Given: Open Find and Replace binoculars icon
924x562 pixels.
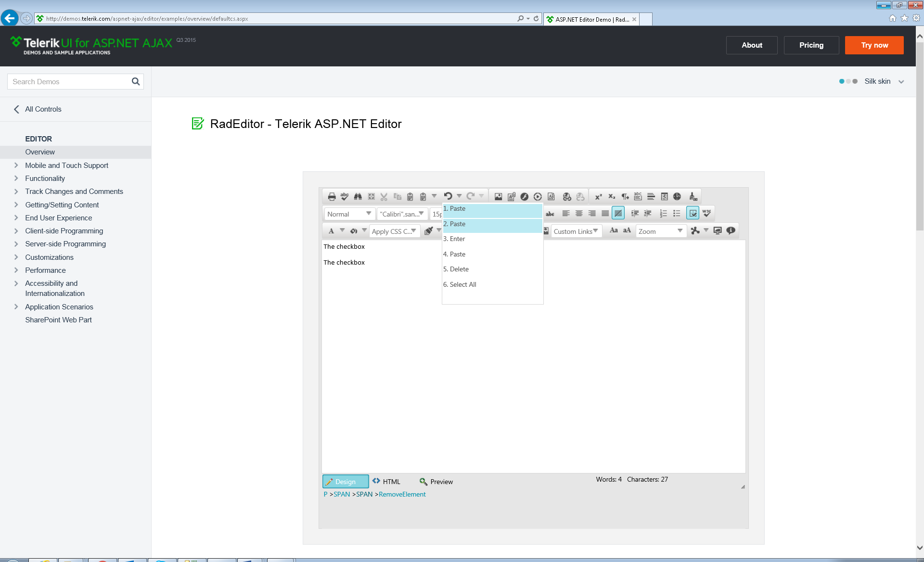Looking at the screenshot, I should click(x=358, y=196).
